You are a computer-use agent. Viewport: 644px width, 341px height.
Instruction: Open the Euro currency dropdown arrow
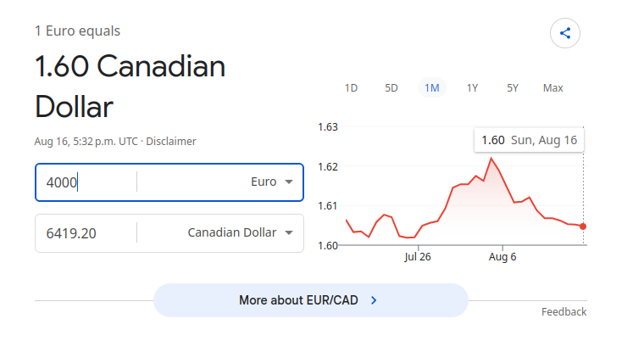pyautogui.click(x=289, y=182)
